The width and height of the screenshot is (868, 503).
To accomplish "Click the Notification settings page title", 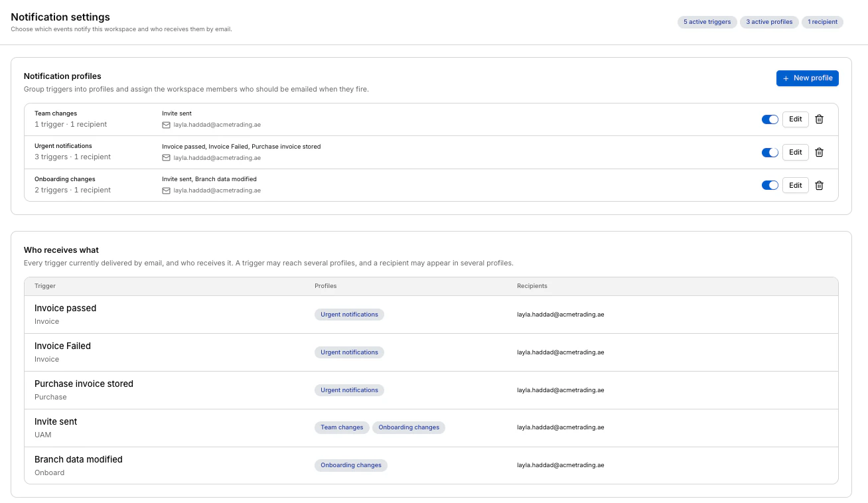I will 60,17.
